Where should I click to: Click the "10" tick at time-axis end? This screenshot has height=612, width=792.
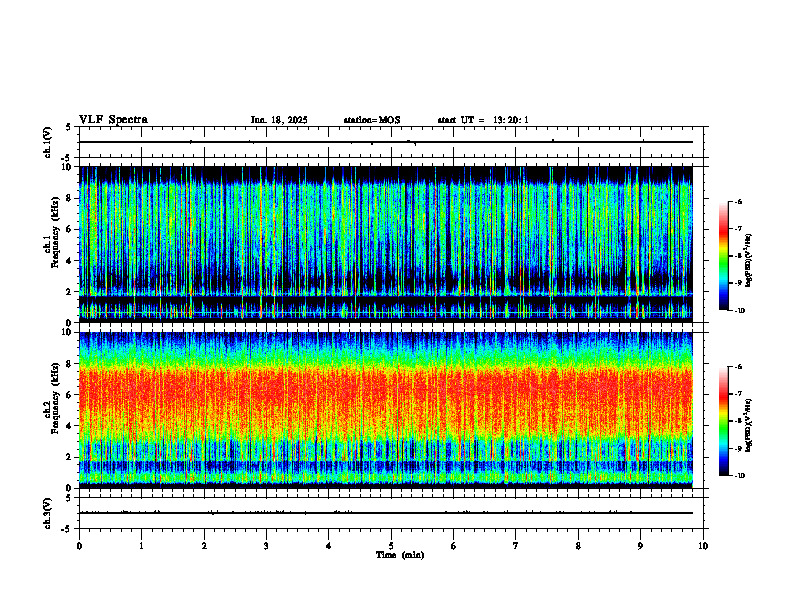(x=703, y=546)
